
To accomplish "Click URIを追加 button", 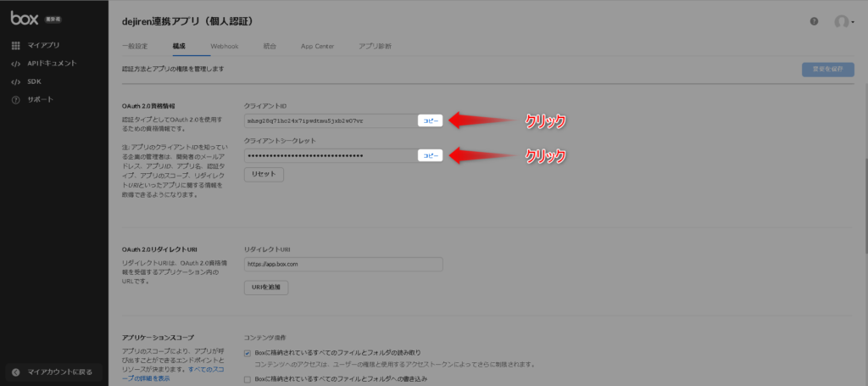I will 266,288.
